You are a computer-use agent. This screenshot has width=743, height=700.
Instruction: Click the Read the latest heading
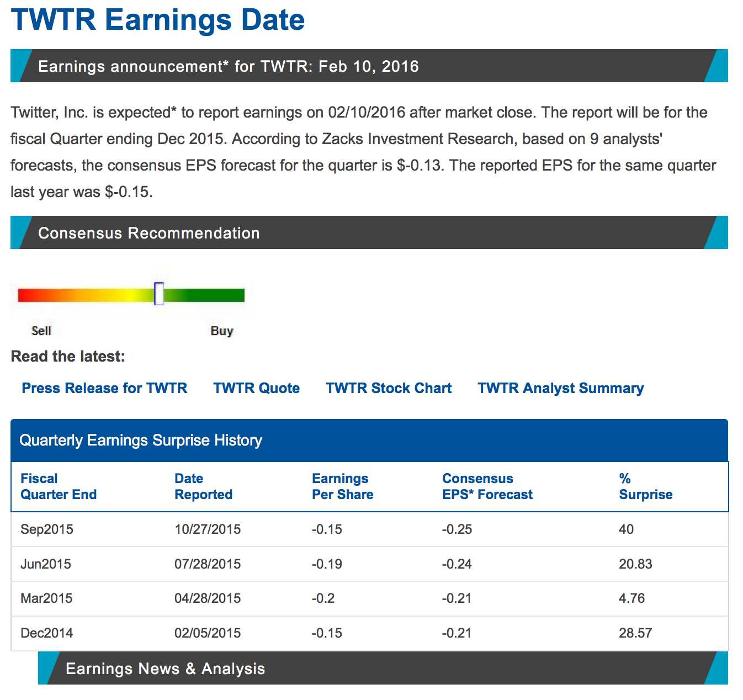[x=68, y=357]
